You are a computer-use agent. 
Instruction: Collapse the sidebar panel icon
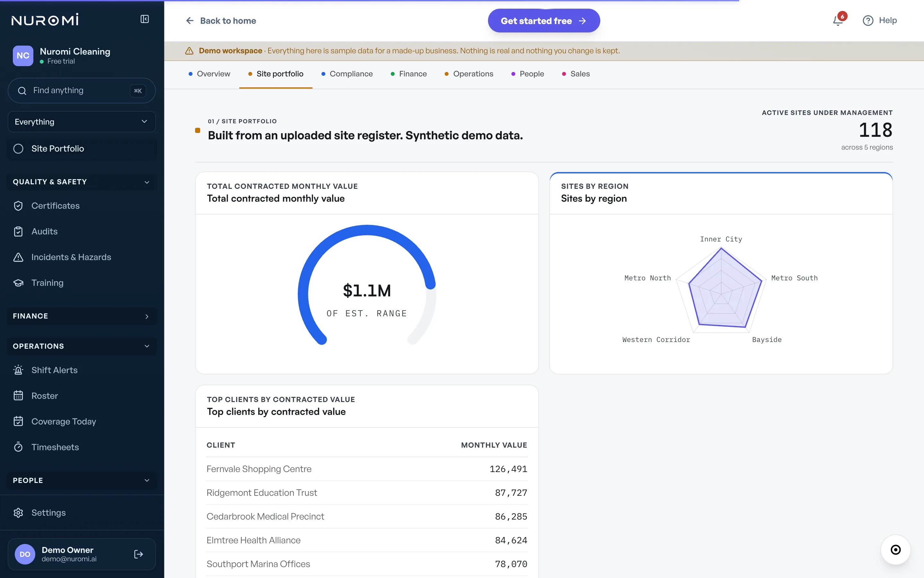[144, 19]
